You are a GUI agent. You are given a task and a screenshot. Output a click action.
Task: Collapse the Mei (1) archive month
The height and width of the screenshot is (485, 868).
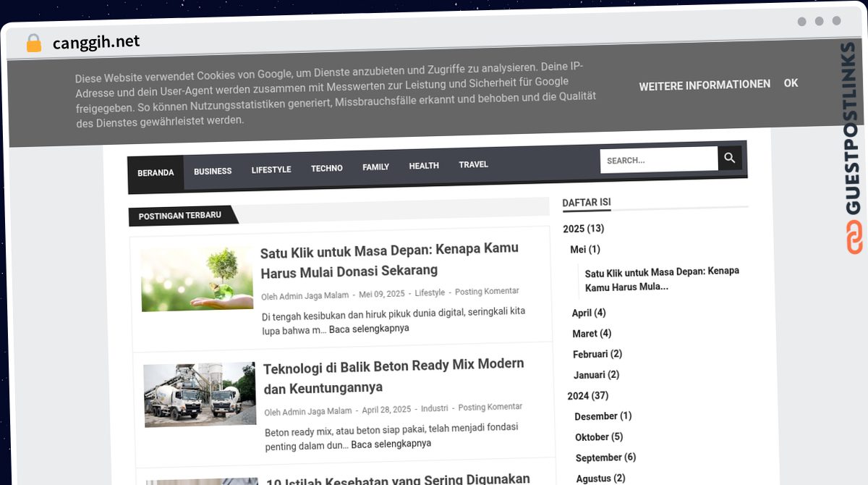tap(585, 250)
